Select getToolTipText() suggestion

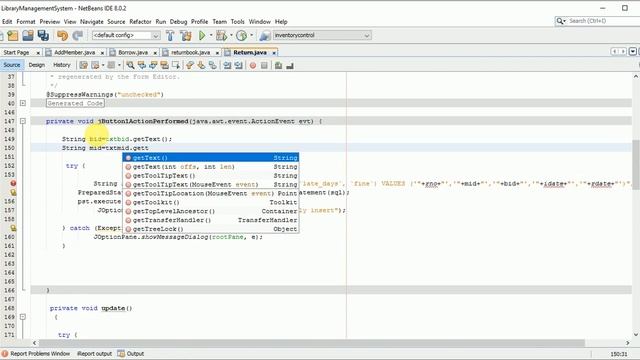211,176
